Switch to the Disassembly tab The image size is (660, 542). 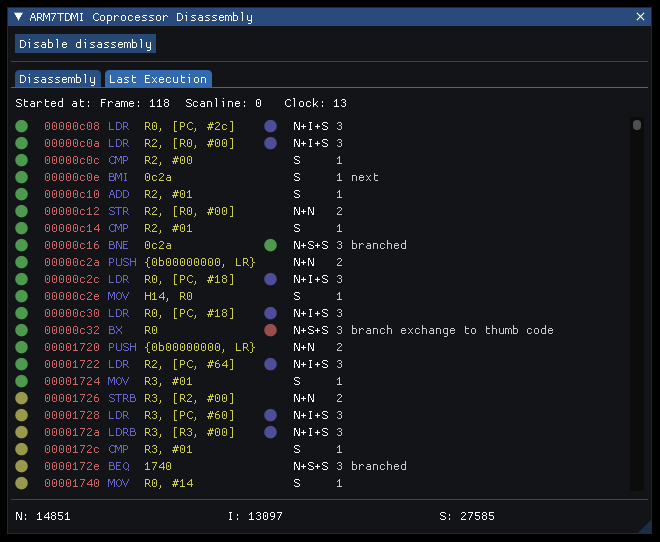tap(58, 79)
